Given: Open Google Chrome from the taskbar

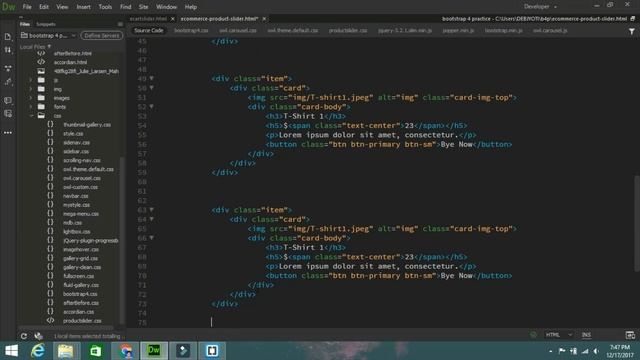Looking at the screenshot, I should [125, 351].
